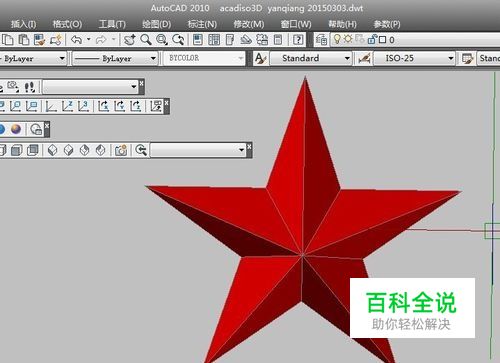Open the Undo history dropdown arrow
This screenshot has height=363, width=500.
(x=89, y=40)
